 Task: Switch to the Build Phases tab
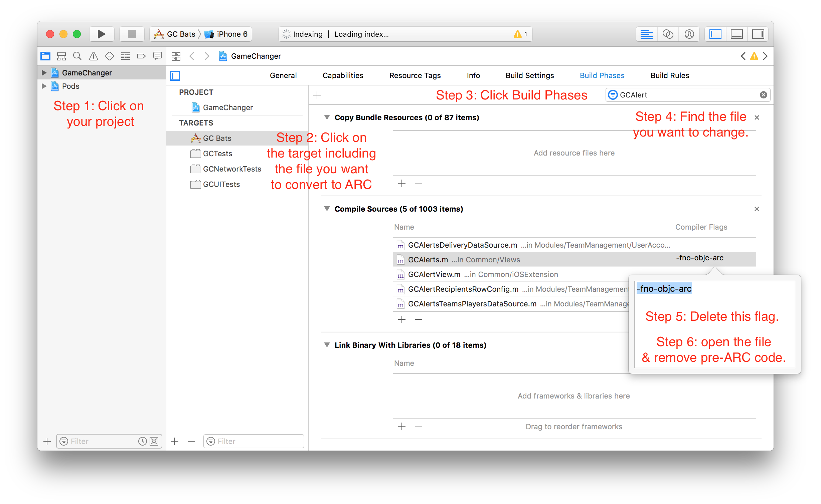click(602, 76)
